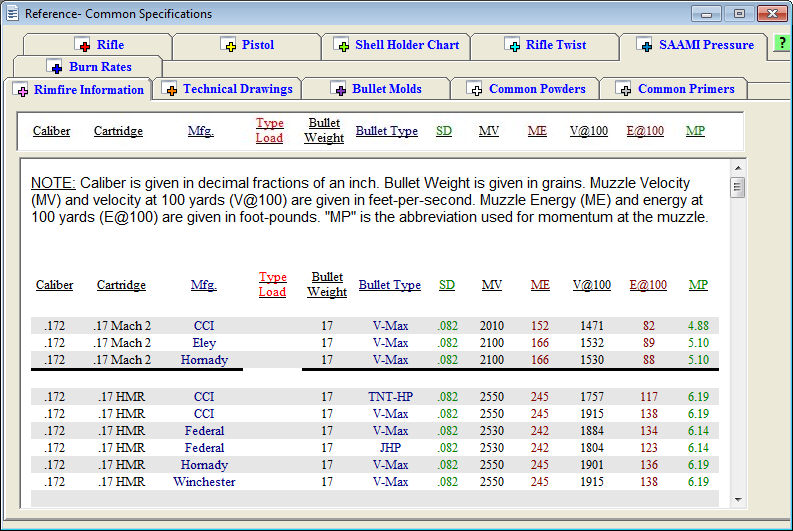Open the Bullet Molds tab
The image size is (793, 531).
[x=376, y=89]
